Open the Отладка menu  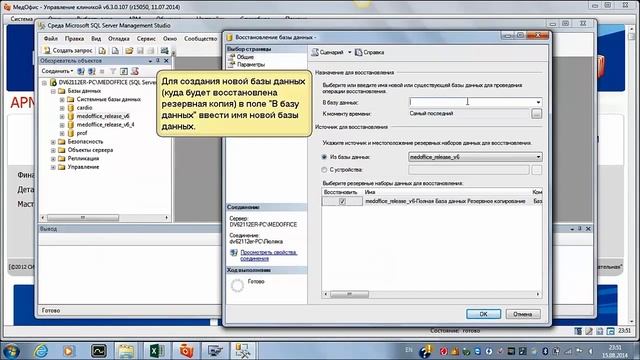click(119, 38)
